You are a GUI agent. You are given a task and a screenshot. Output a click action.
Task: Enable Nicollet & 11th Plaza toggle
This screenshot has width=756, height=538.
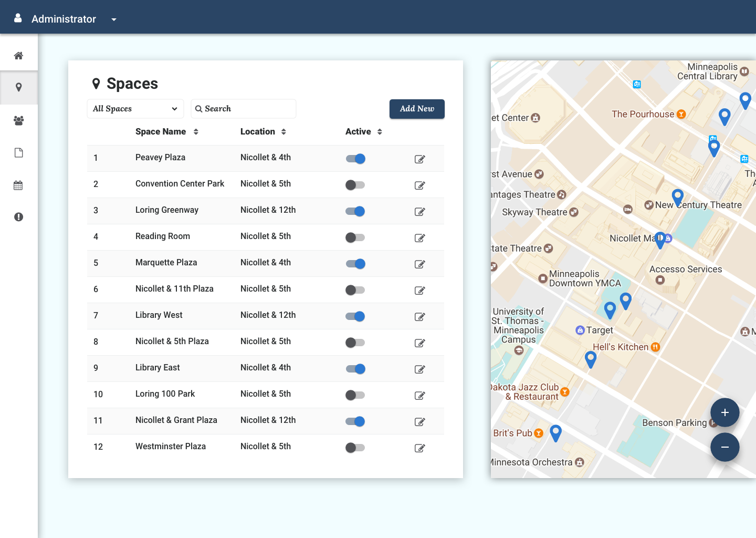[x=355, y=290]
